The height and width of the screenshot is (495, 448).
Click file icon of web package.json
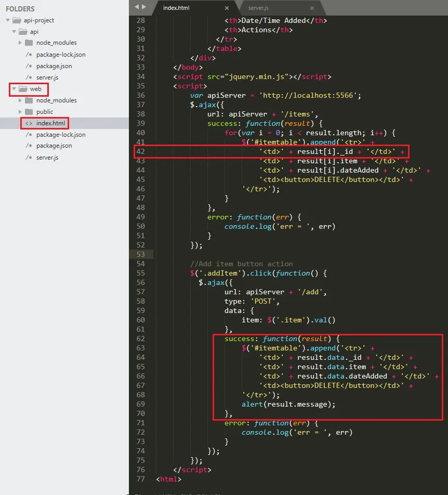tap(29, 146)
